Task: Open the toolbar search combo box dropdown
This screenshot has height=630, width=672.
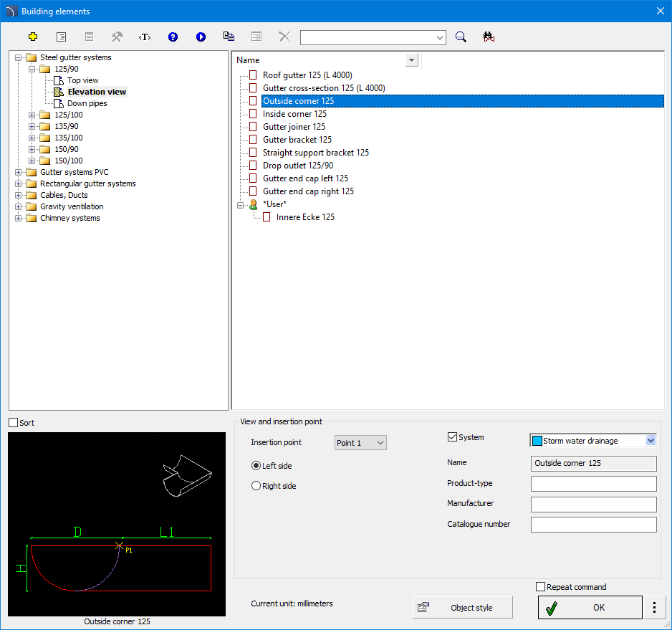Action: coord(439,37)
